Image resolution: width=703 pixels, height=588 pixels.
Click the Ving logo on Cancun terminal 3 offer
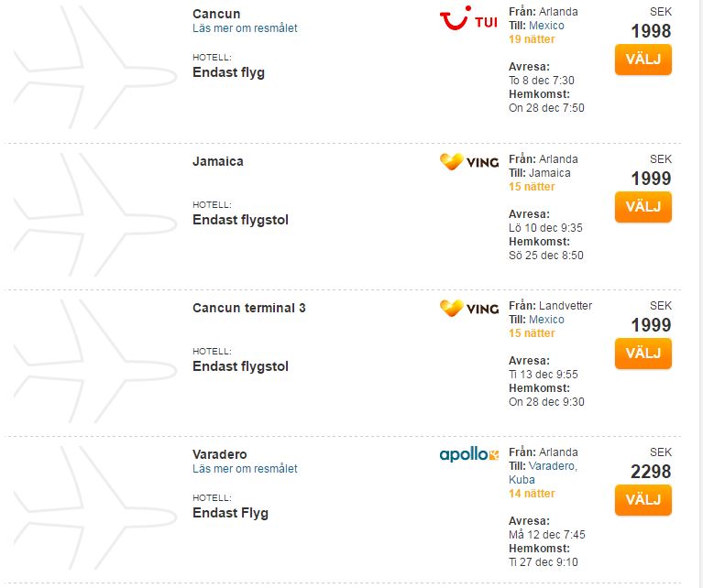coord(469,309)
